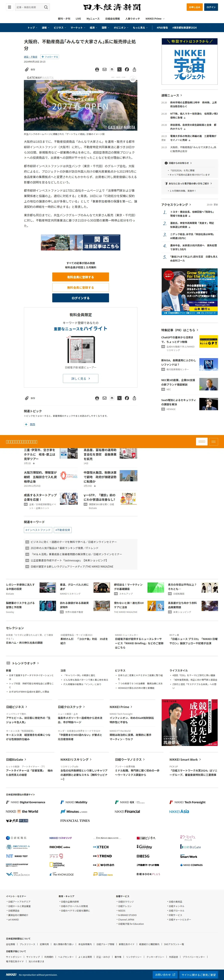Email the article via top envelope icon
224x980 pixels.
[x=104, y=69]
